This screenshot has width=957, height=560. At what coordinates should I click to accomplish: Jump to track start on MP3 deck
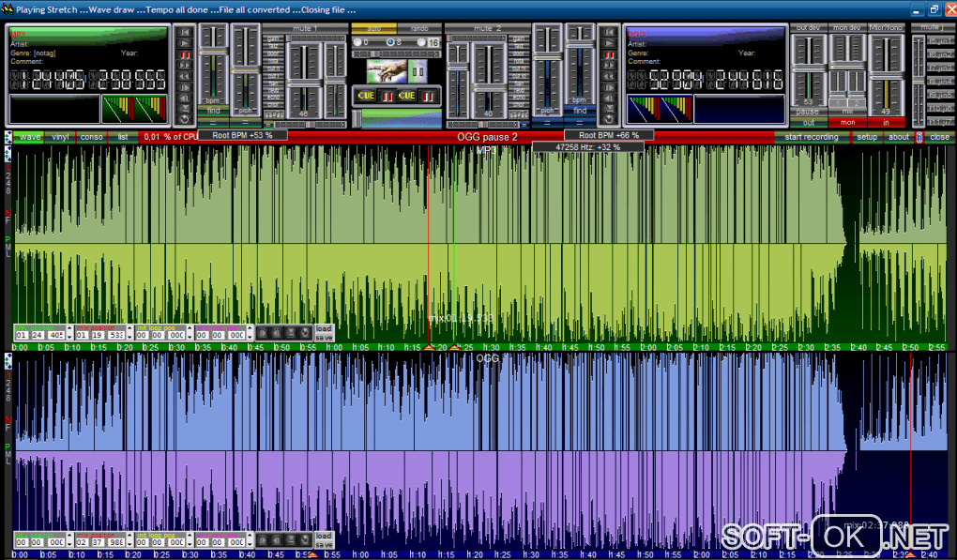tap(184, 32)
